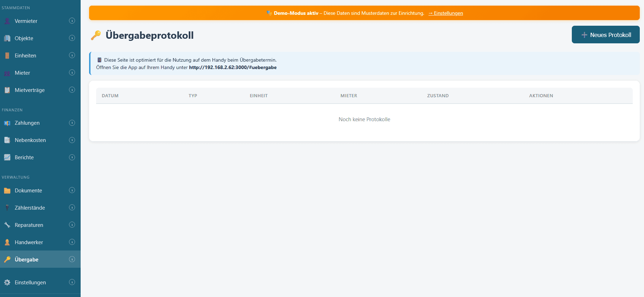Click the wrench icon for Reparaturen

click(x=7, y=225)
